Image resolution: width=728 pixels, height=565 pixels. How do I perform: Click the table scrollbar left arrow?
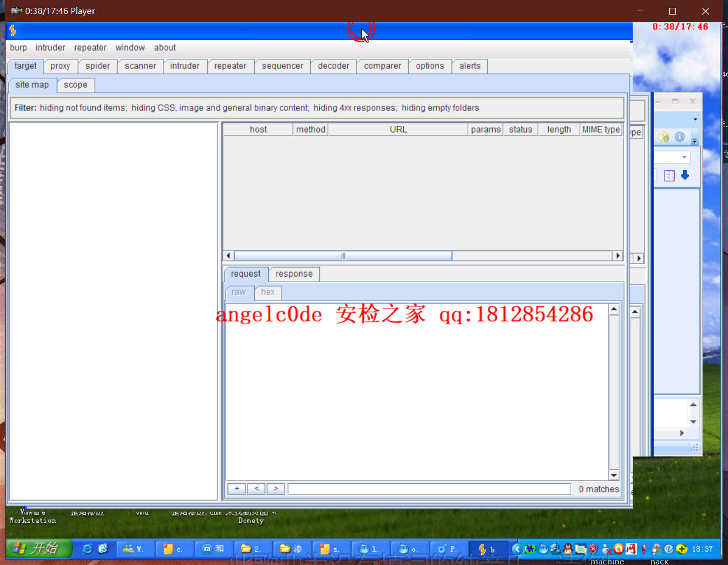[x=228, y=256]
